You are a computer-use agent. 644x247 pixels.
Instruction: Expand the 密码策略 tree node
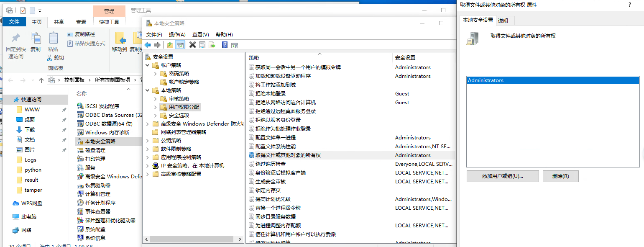pos(155,73)
